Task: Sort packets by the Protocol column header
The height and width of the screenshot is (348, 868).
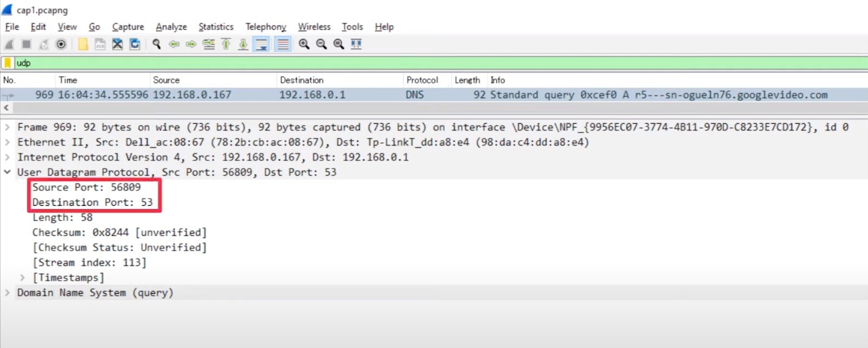Action: click(x=422, y=80)
